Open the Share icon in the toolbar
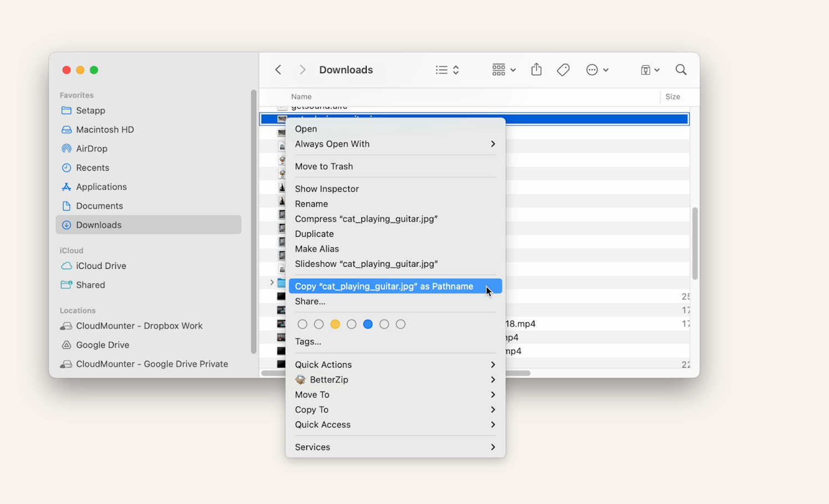 coord(536,69)
